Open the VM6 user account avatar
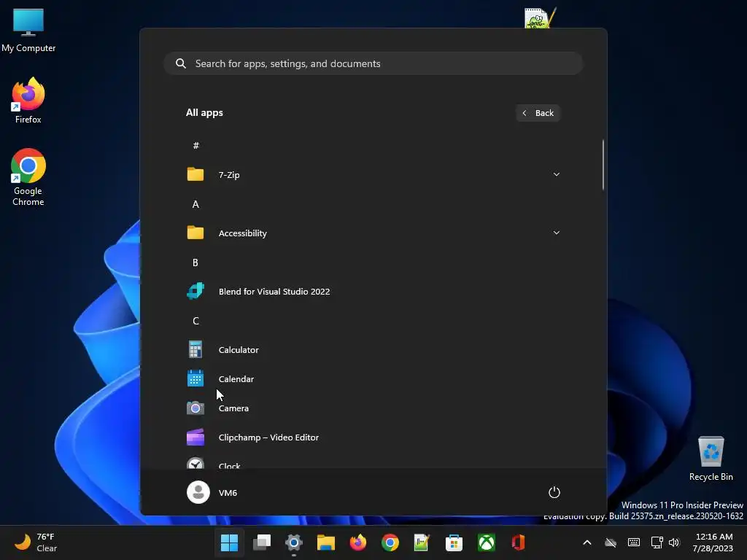Screen dimensions: 747x560 pos(198,492)
